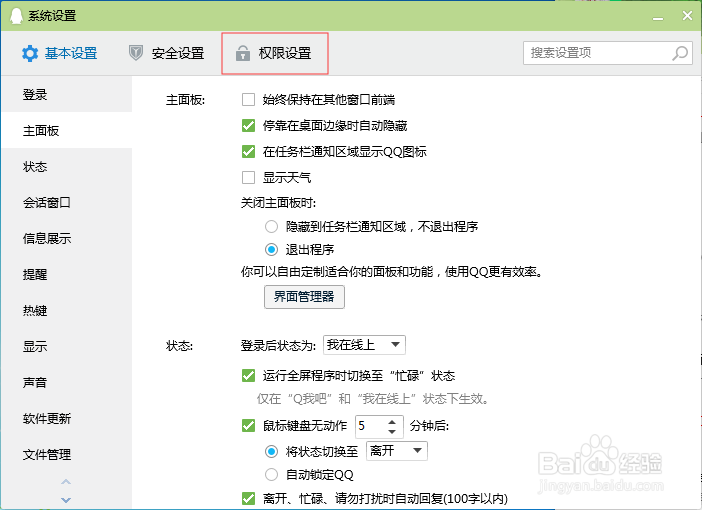Open 软件更新 in the sidebar

click(66, 418)
